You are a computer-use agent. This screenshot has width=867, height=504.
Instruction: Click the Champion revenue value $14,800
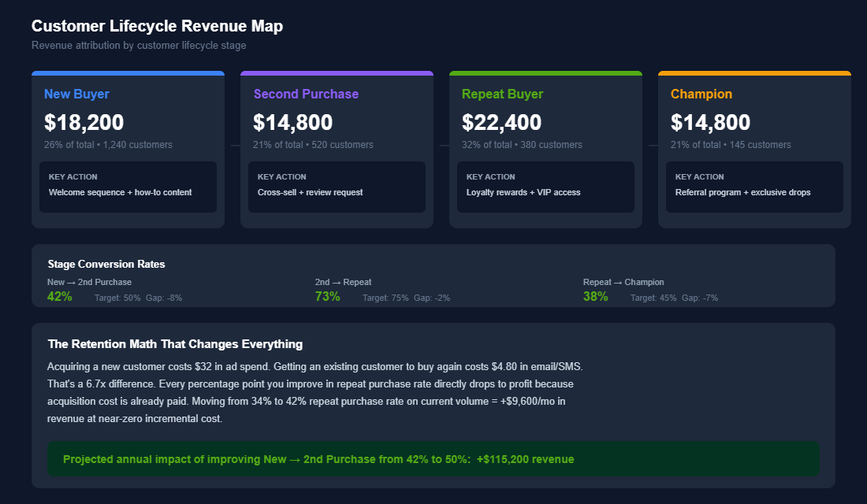(710, 123)
